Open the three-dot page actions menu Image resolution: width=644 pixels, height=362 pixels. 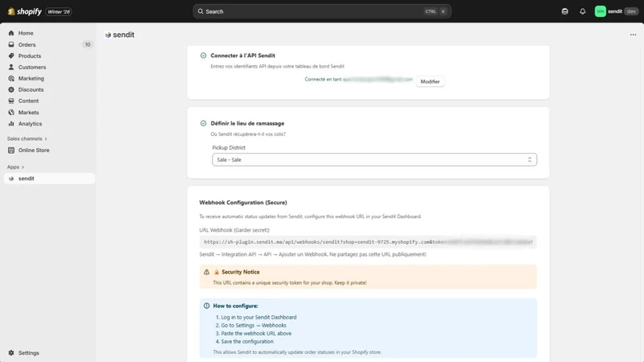pos(633,35)
